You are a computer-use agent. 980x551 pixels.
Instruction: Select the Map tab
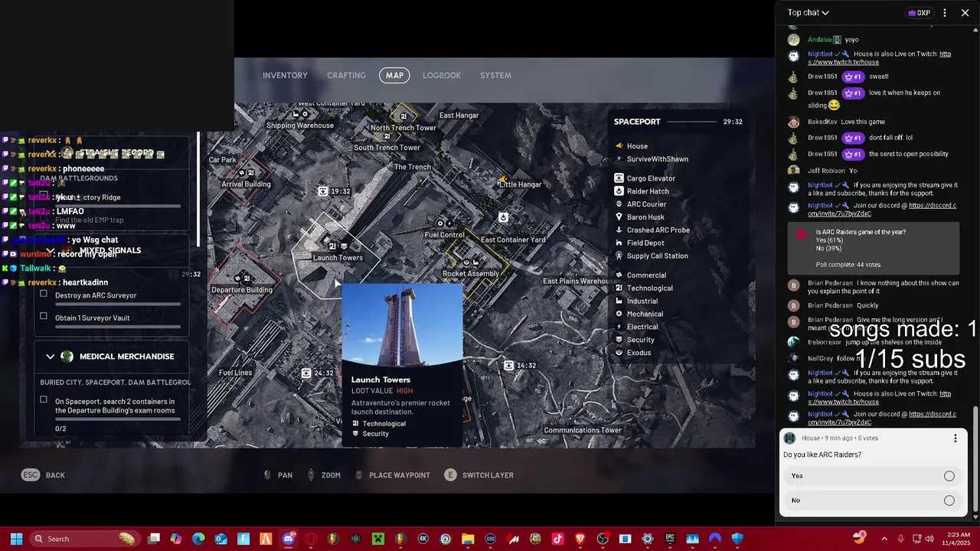[394, 76]
